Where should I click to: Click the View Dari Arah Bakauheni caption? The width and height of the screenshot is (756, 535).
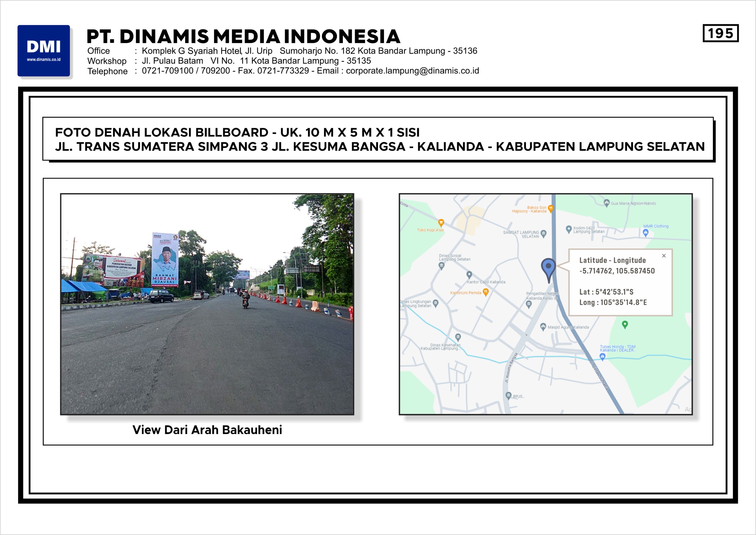(207, 430)
